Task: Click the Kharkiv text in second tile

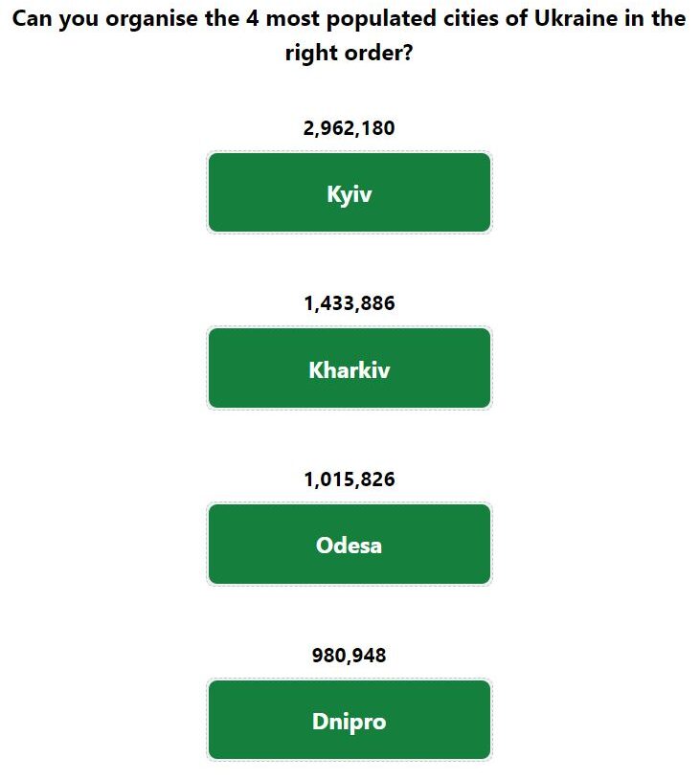Action: [350, 369]
